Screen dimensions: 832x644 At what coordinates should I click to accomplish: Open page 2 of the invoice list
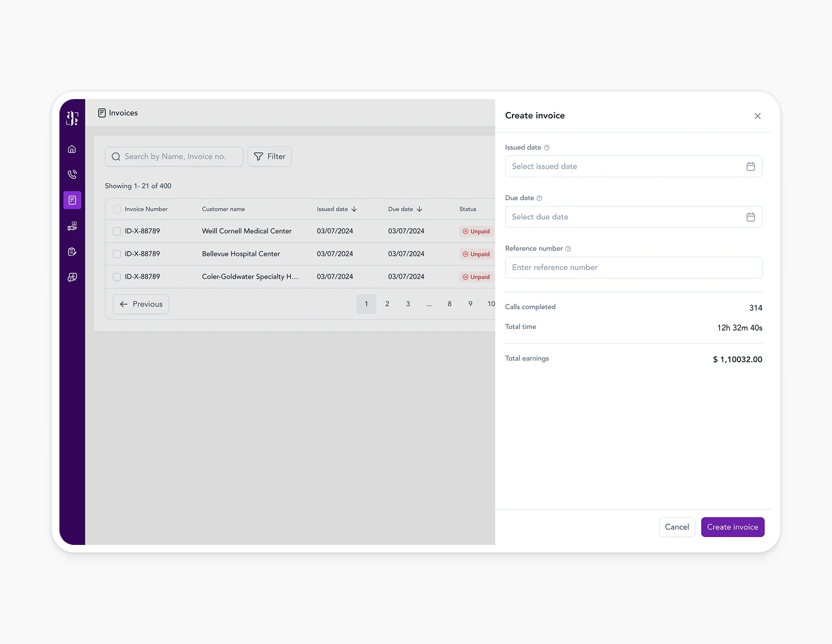click(387, 304)
